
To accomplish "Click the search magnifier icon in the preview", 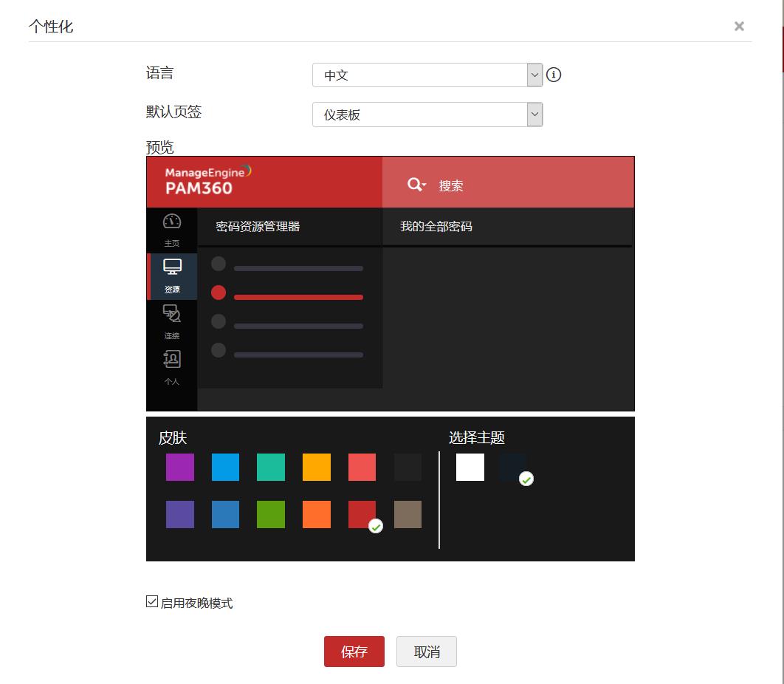I will tap(416, 185).
